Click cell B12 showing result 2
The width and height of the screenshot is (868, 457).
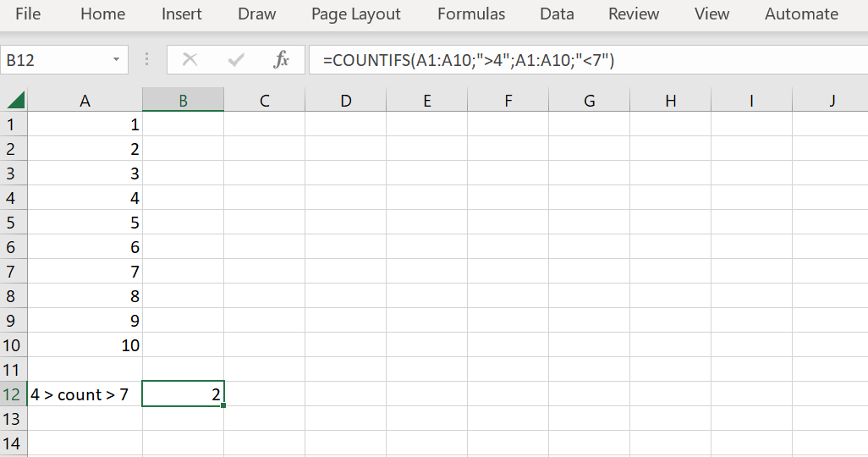click(183, 394)
